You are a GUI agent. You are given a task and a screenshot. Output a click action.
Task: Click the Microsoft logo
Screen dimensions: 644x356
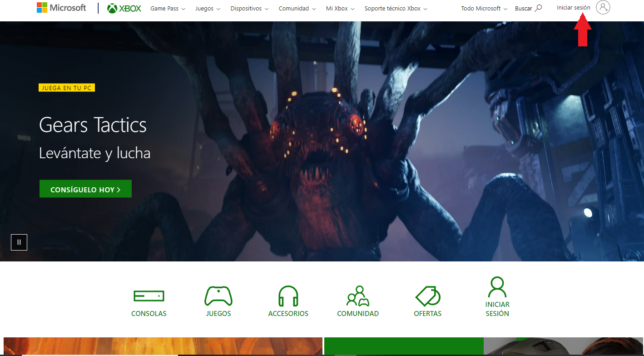[x=61, y=8]
